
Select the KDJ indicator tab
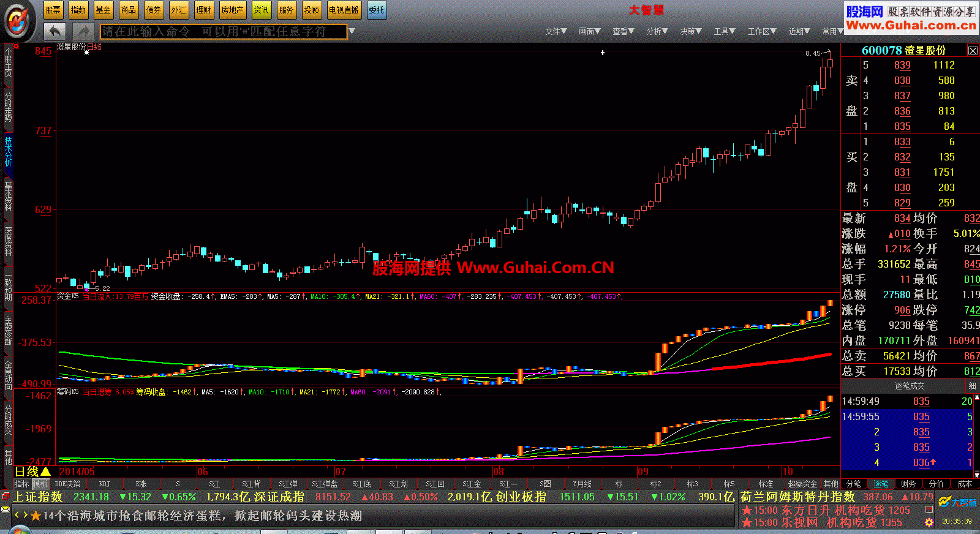pos(105,484)
